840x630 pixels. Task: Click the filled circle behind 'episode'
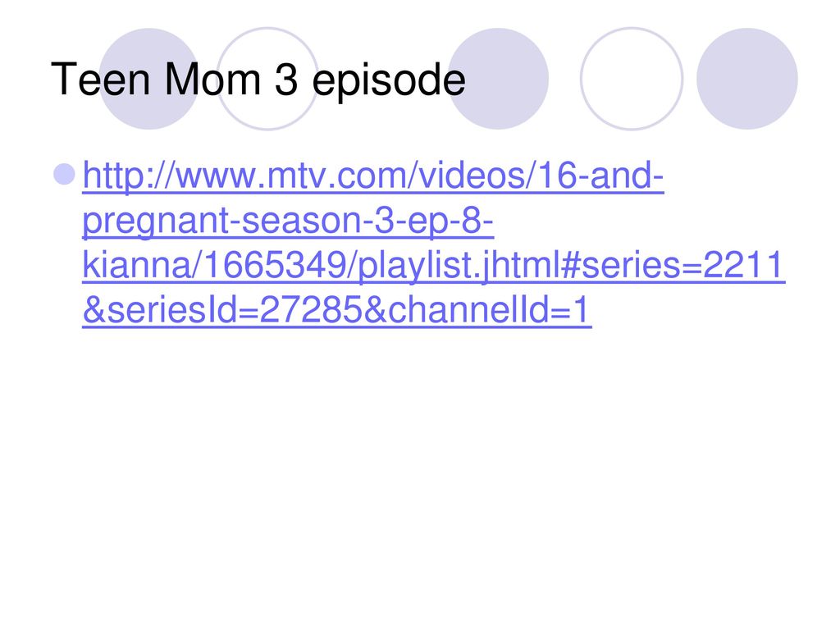(498, 79)
